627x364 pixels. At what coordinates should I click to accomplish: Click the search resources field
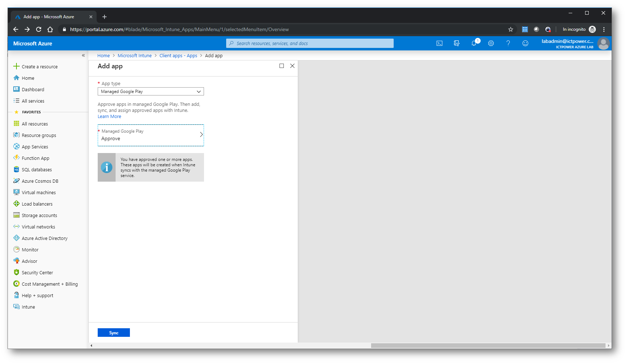[310, 43]
